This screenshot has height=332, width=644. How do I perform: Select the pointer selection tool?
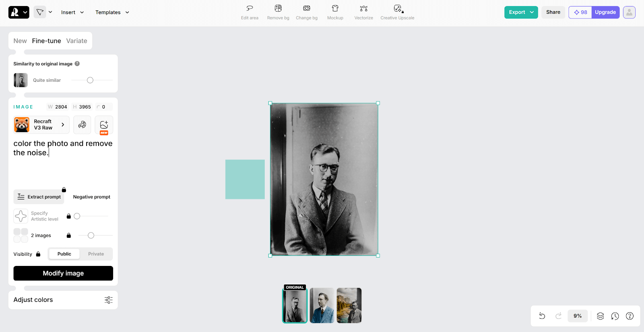[x=40, y=12]
